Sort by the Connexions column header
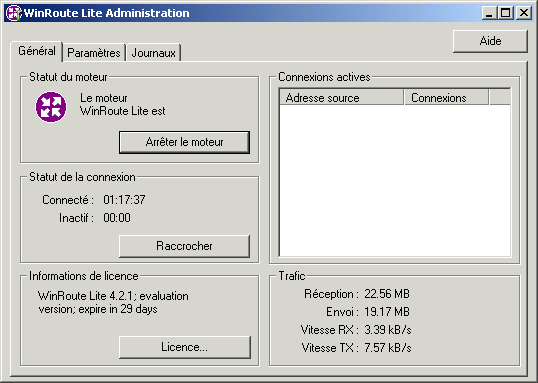This screenshot has width=538, height=383. (x=446, y=98)
